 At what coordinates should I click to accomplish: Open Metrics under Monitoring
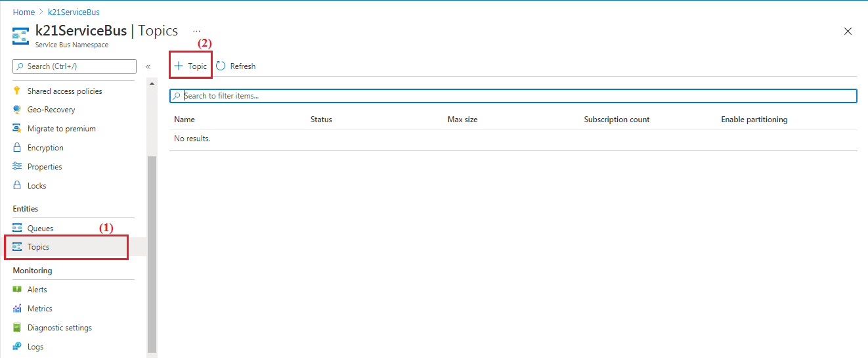tap(40, 309)
